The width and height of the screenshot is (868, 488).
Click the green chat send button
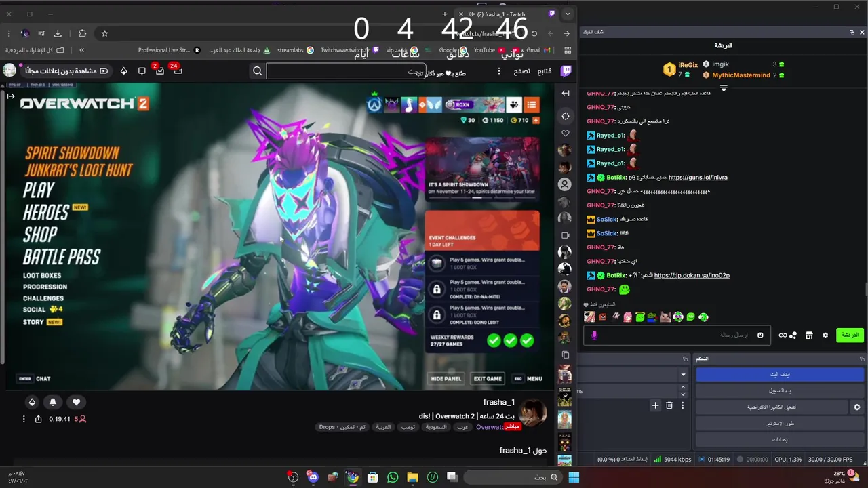tap(850, 335)
